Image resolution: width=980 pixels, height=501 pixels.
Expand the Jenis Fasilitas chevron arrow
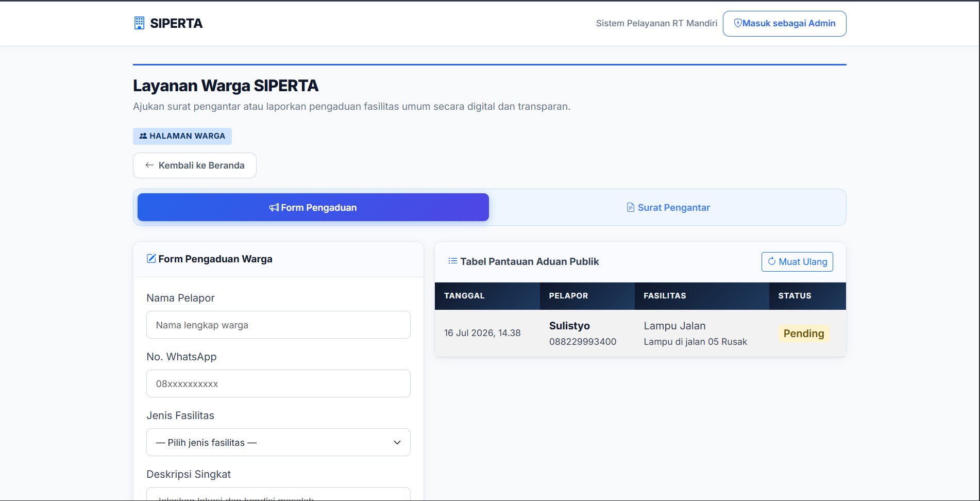coord(397,442)
